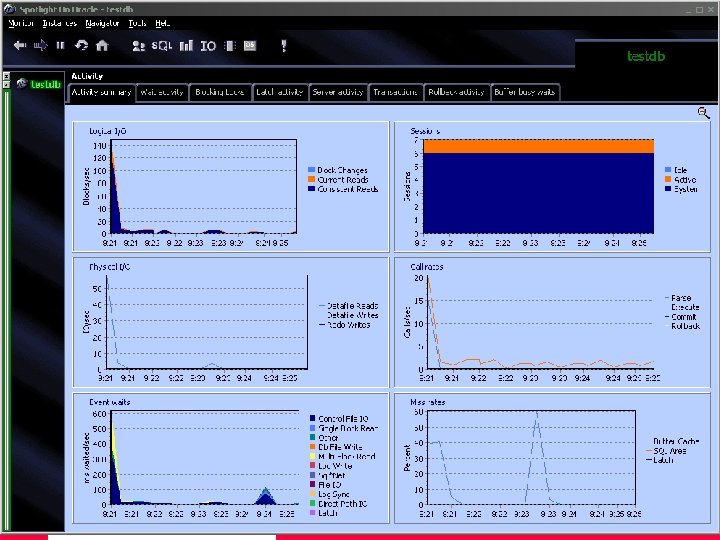The image size is (720, 540).
Task: Open the Tools menu
Action: [137, 22]
